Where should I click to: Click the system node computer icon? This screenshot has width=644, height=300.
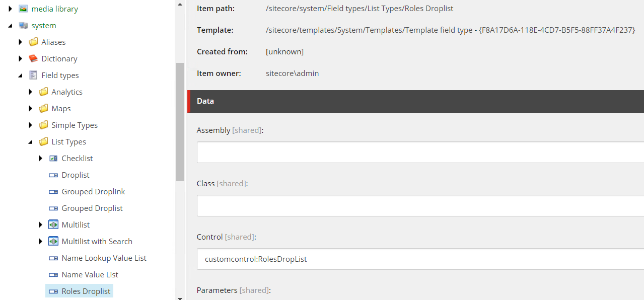point(23,25)
